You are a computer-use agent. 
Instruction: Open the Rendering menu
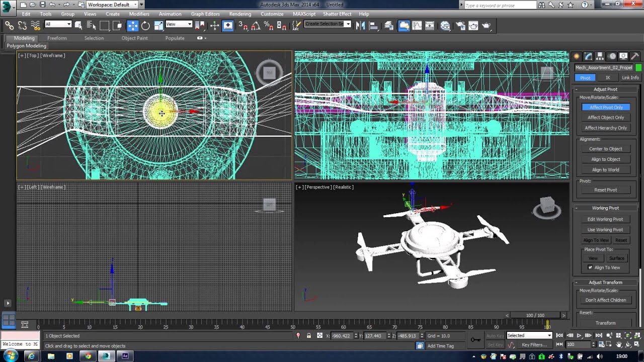[240, 14]
